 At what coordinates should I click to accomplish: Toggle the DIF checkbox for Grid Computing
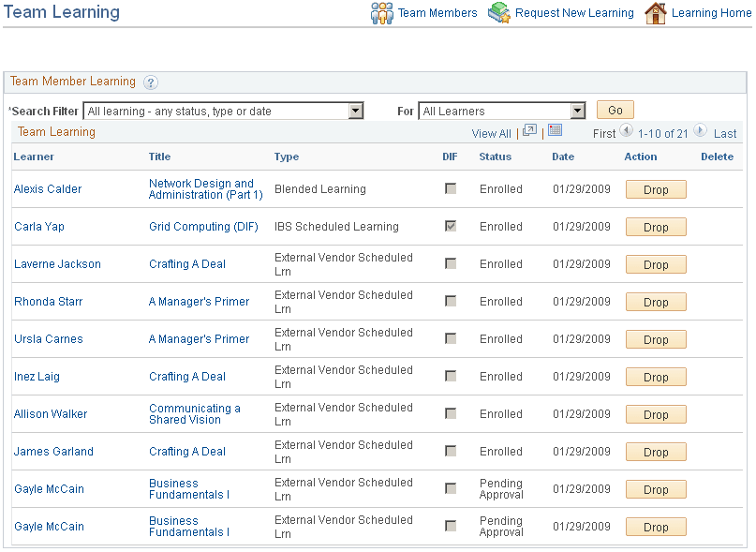[451, 227]
